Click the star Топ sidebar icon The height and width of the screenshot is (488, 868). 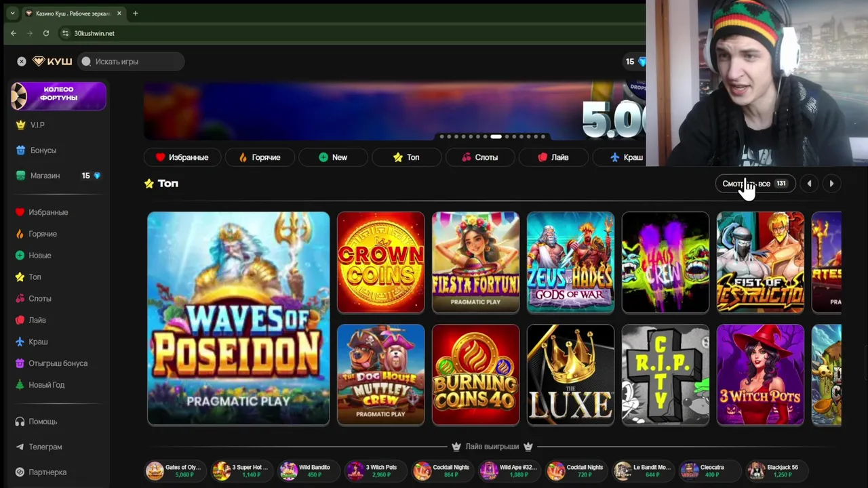[x=20, y=277]
